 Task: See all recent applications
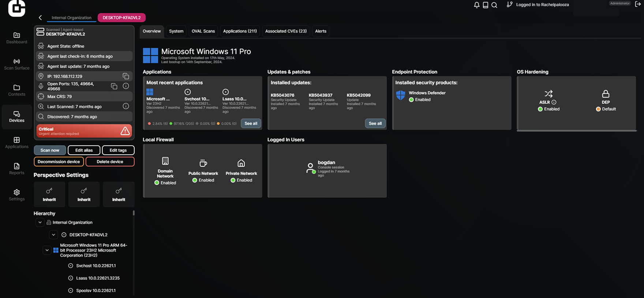[251, 123]
